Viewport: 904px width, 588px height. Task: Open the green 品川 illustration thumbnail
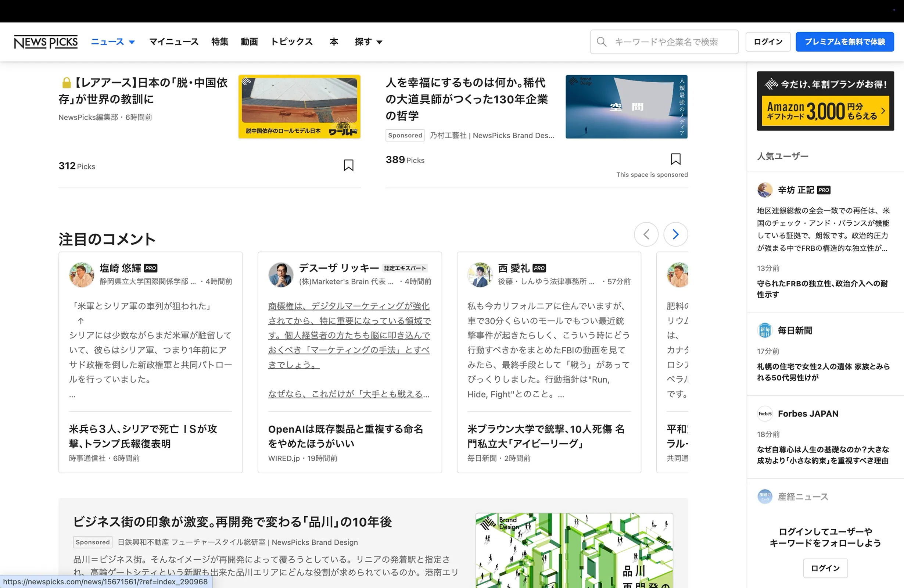point(574,551)
